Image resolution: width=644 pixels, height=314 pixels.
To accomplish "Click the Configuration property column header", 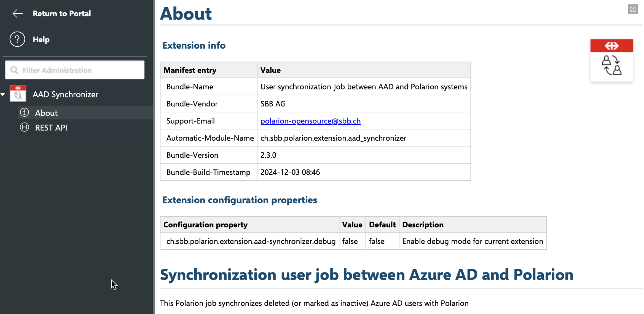I will 249,224.
